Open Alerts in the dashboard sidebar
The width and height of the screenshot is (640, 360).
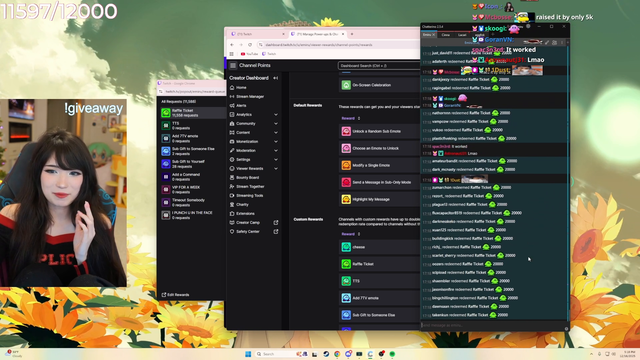241,105
